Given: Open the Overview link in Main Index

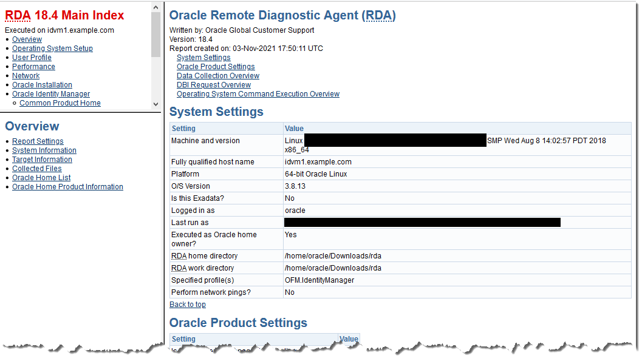Looking at the screenshot, I should (x=27, y=39).
